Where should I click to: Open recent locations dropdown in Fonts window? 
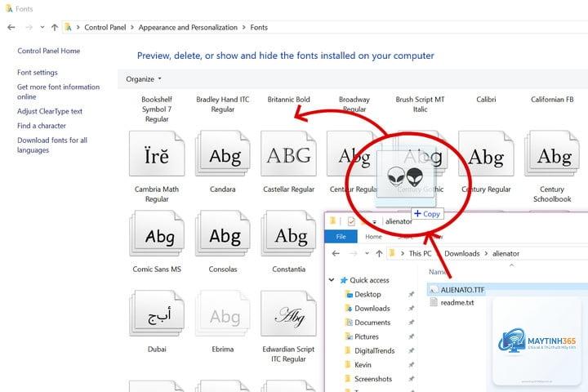pos(42,28)
